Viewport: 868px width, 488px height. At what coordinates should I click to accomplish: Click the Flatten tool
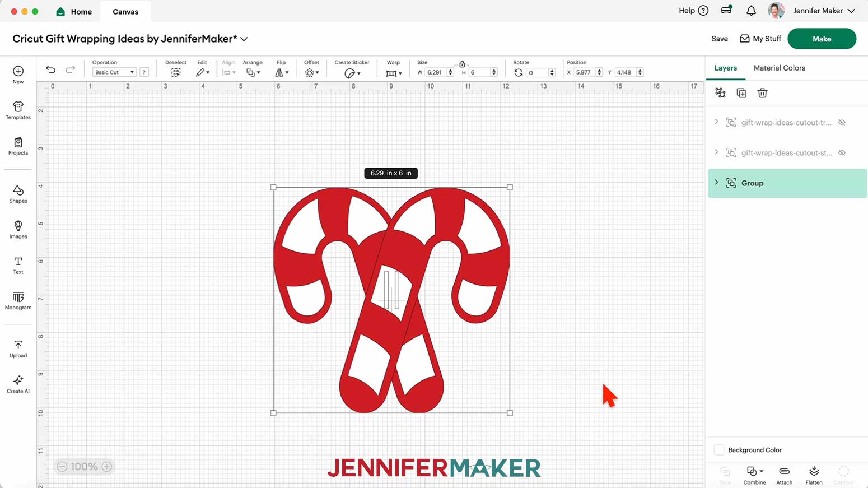tap(814, 475)
